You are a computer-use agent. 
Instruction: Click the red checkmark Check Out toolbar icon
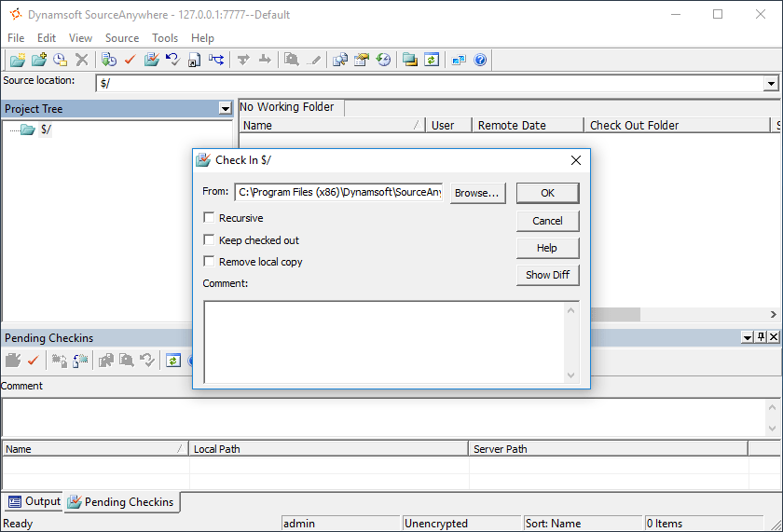point(130,60)
